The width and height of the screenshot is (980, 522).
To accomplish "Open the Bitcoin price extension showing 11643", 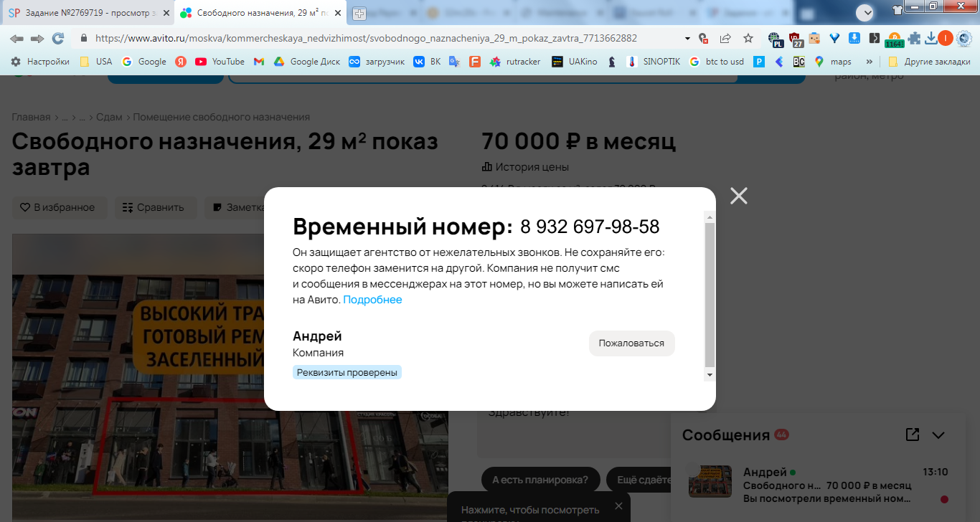I will (894, 39).
